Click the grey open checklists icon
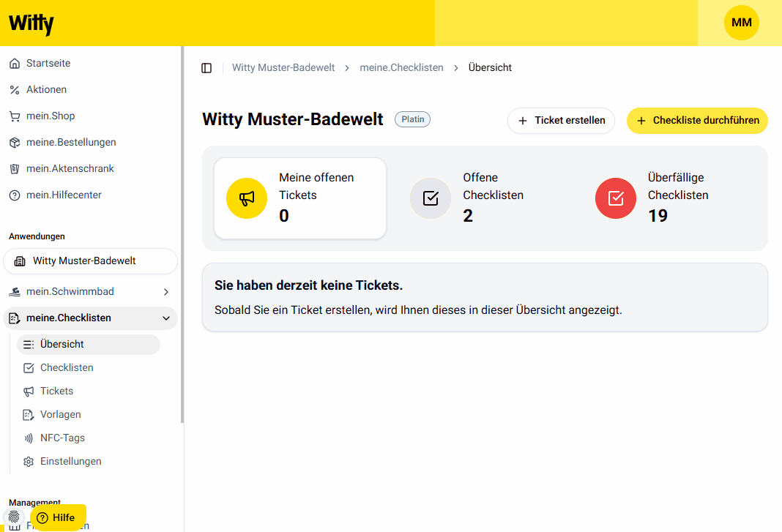 (x=431, y=198)
